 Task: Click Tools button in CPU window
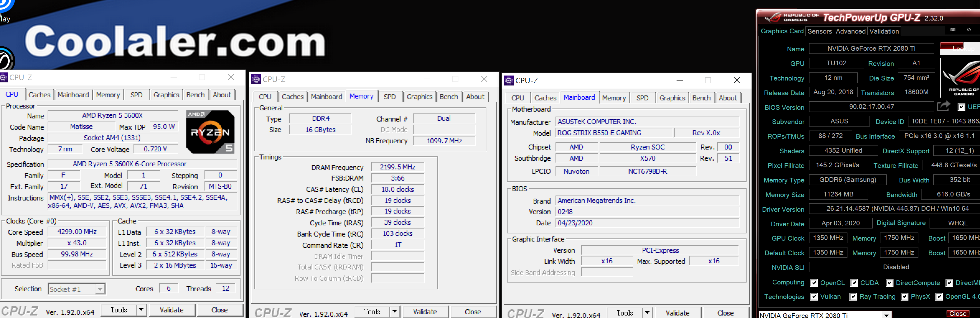click(x=119, y=310)
